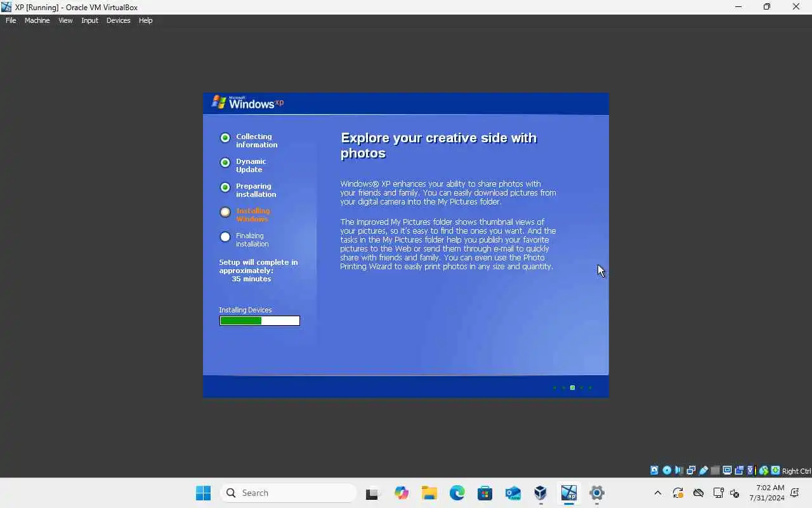Image resolution: width=812 pixels, height=508 pixels.
Task: Launch Copilot from the taskbar
Action: (401, 493)
